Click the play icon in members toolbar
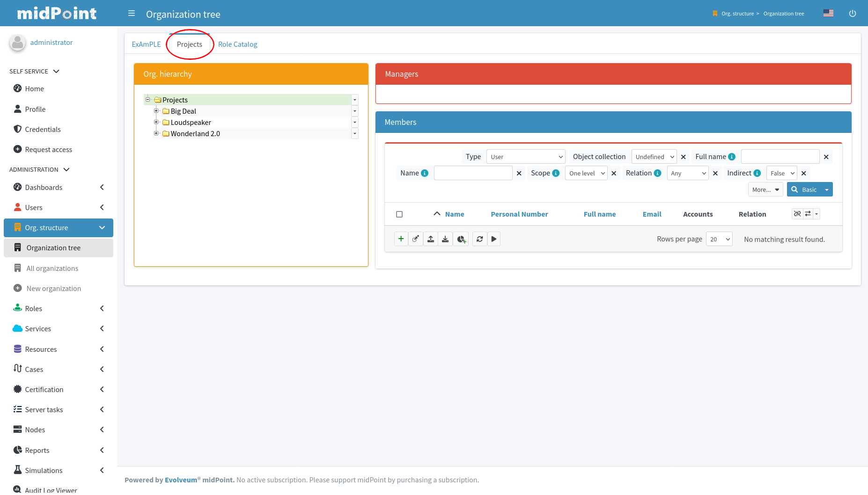Image resolution: width=868 pixels, height=495 pixels. (494, 239)
